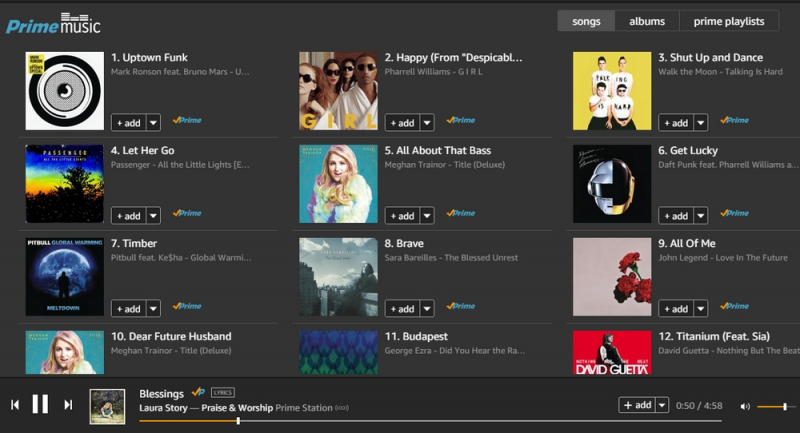The width and height of the screenshot is (800, 433).
Task: Skip to the next track
Action: (x=68, y=404)
